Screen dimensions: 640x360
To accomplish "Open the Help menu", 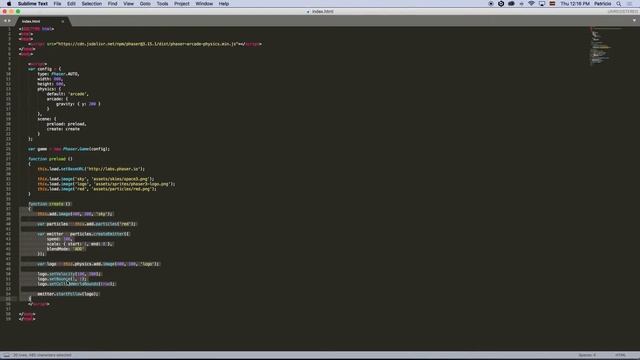I will tap(224, 4).
